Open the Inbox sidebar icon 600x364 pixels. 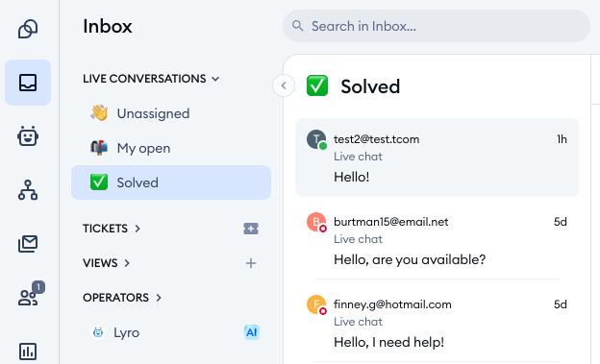(28, 83)
